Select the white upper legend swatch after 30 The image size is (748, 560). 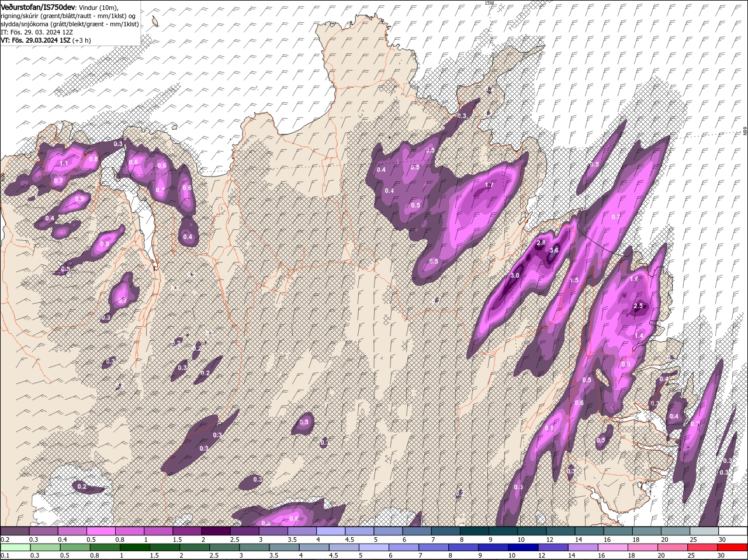733,531
